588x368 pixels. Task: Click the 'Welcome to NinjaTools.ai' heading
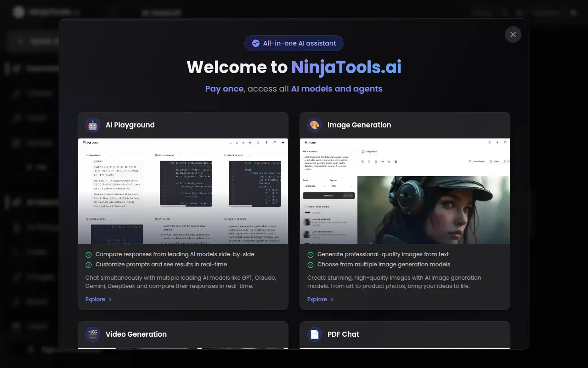294,68
